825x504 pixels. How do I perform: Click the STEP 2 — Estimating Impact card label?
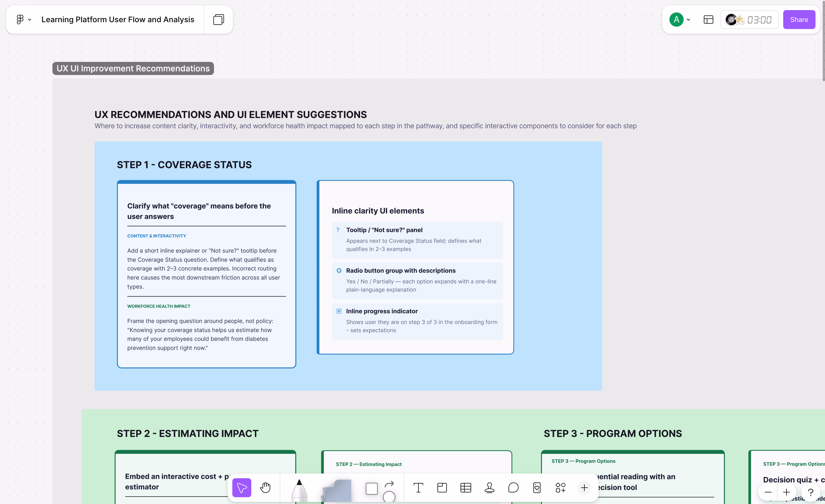click(x=369, y=464)
